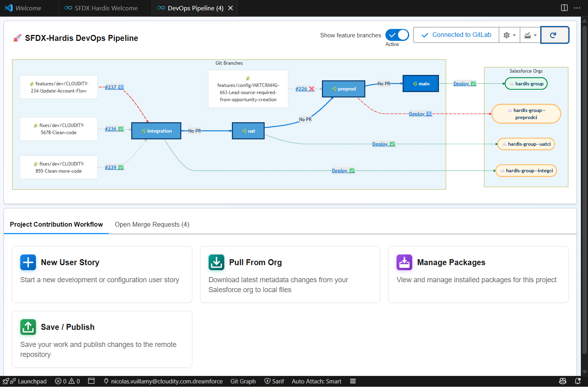Open the notifications bell icon
588x387 pixels.
[x=578, y=381]
